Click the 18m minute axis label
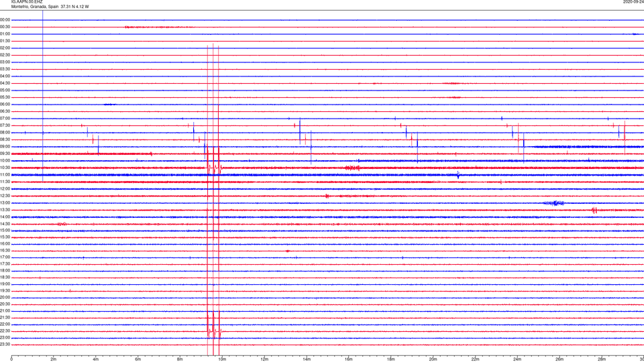The image size is (644, 362). pyautogui.click(x=390, y=359)
